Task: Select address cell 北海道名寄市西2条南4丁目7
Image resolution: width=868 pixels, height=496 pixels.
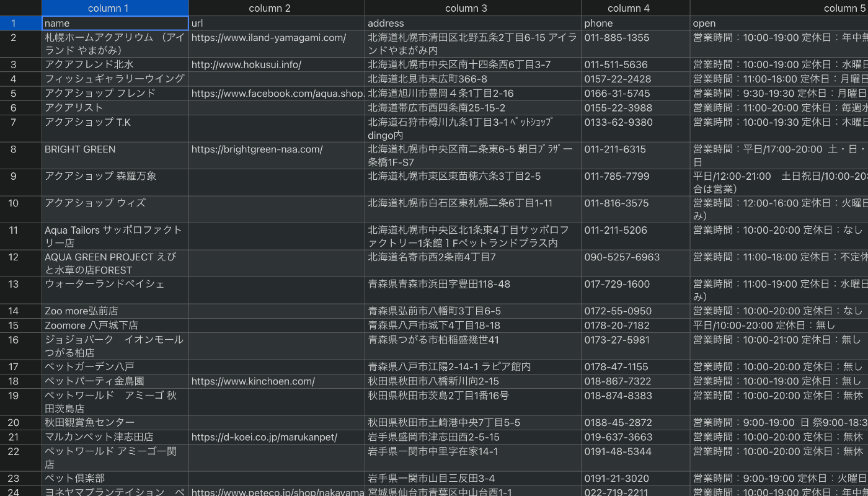Action: 473,263
